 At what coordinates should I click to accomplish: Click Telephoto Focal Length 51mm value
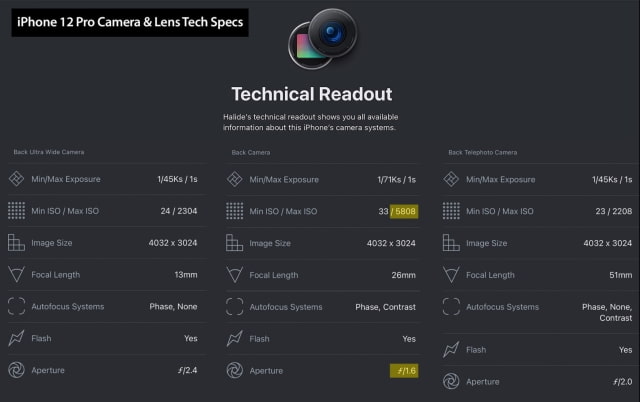[620, 275]
